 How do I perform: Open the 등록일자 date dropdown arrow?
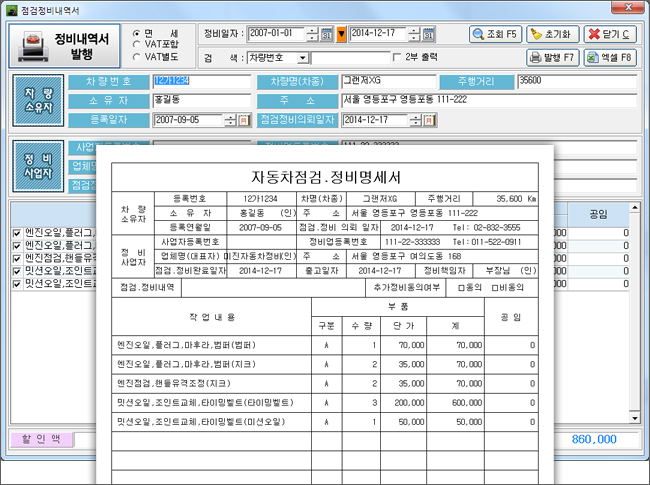tap(231, 120)
